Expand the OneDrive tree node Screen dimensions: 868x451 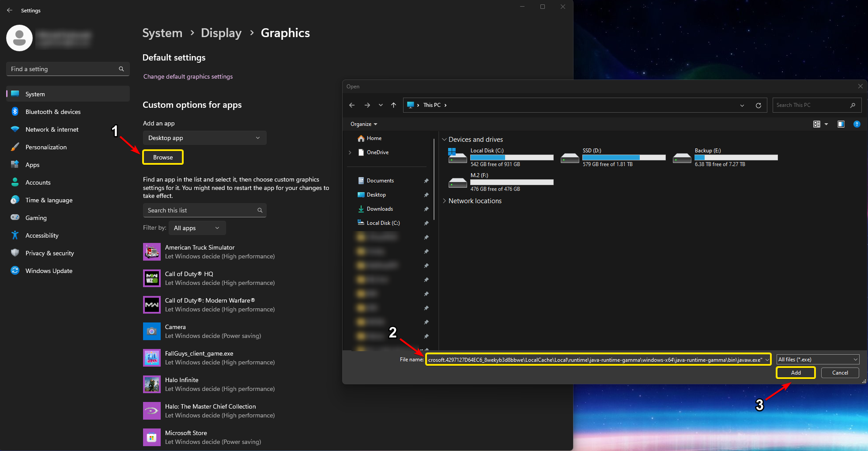pyautogui.click(x=350, y=152)
